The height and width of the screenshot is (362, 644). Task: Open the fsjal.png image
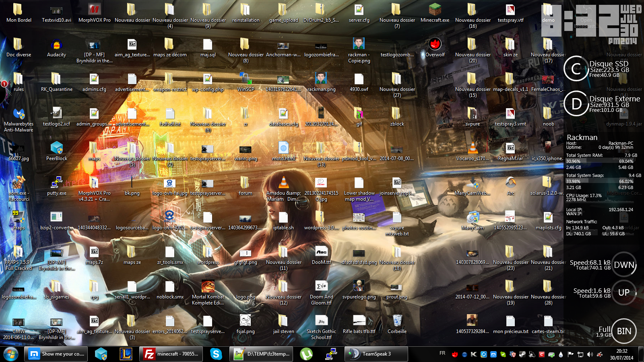tap(246, 325)
